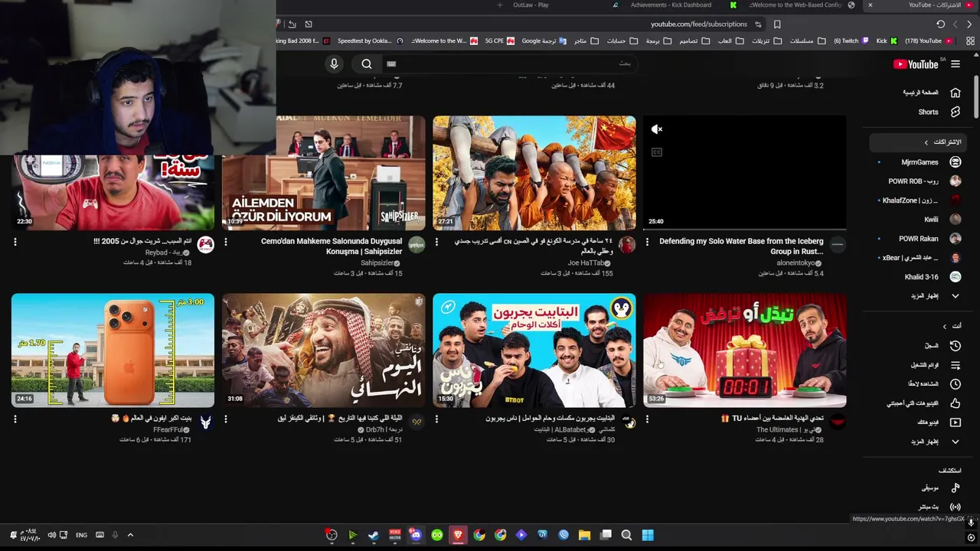This screenshot has height=551, width=980.
Task: Open the Speedtest by Ookla bookmark
Action: [x=370, y=41]
